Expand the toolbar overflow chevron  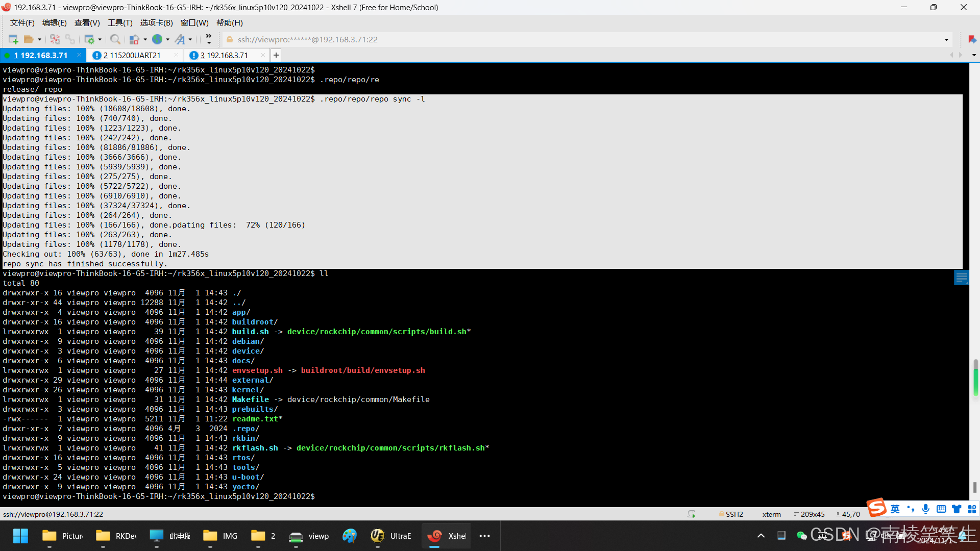click(209, 39)
